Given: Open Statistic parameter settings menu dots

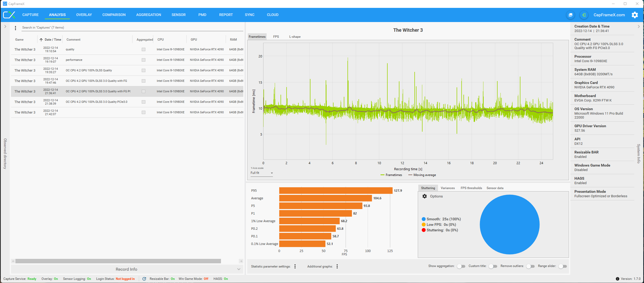Looking at the screenshot, I should click(295, 266).
